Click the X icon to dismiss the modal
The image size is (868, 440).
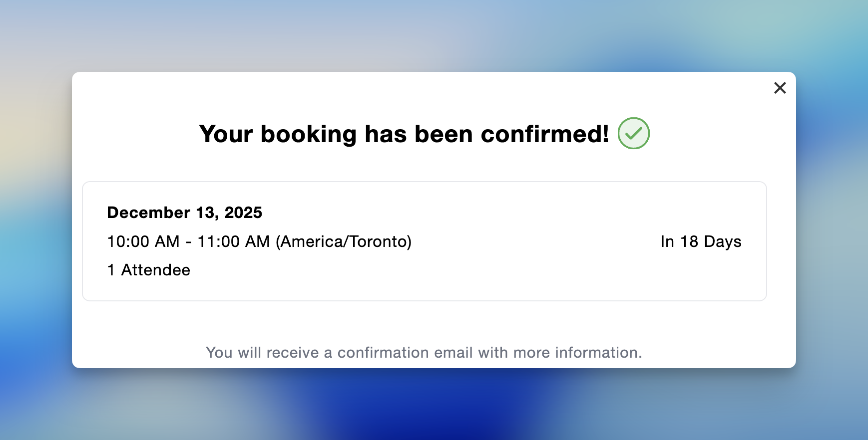[780, 88]
